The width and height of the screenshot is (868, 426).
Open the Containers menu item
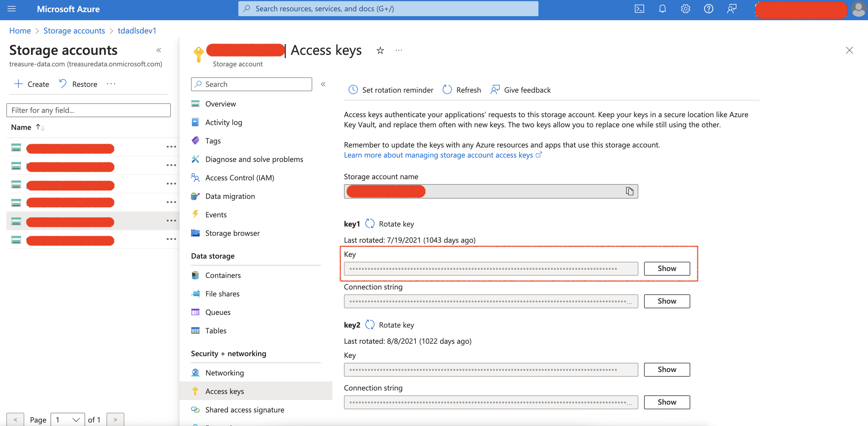tap(223, 275)
